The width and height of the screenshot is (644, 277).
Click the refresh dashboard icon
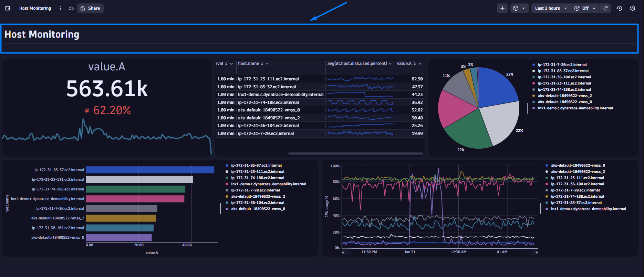coord(605,8)
